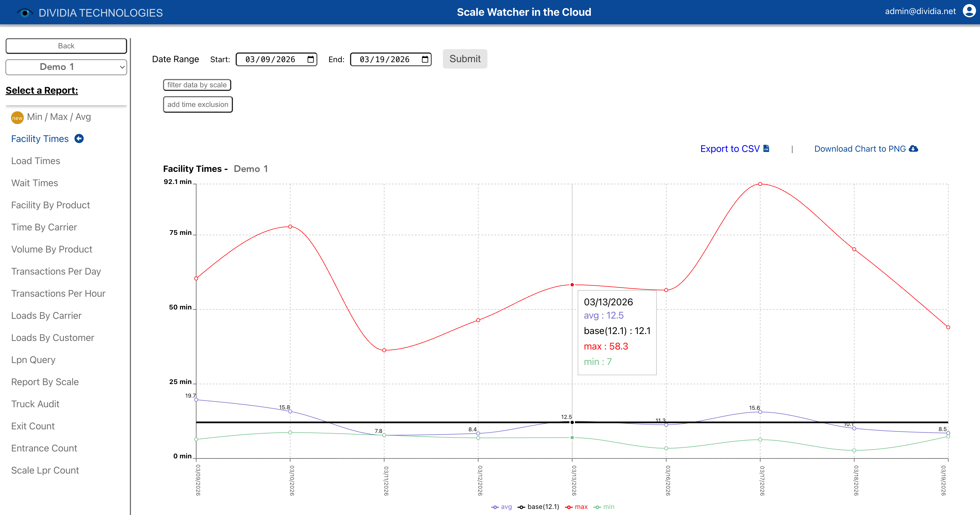
Task: Click the blue arrow beside Facility Times
Action: pyautogui.click(x=79, y=139)
